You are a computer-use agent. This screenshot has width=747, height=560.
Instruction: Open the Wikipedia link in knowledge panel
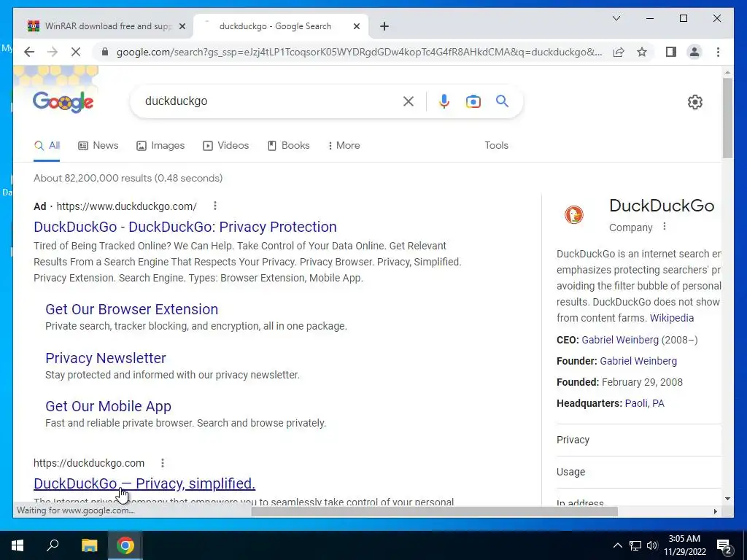(x=672, y=318)
